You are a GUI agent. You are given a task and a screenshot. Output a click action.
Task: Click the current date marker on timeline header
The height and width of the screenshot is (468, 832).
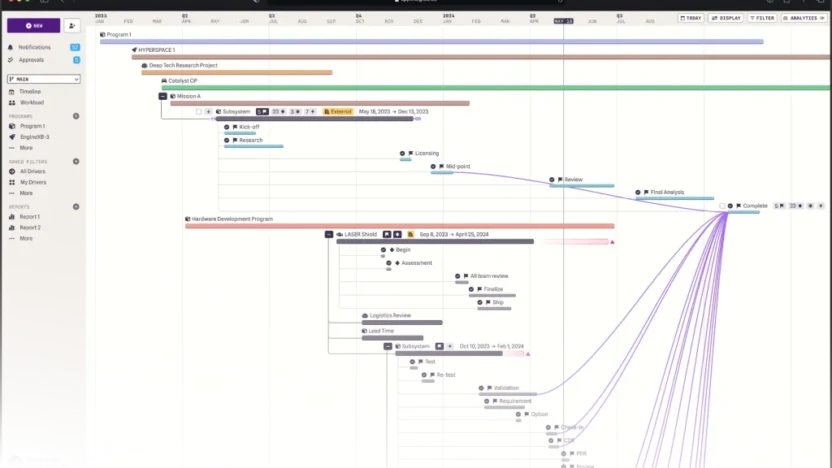[x=564, y=20]
